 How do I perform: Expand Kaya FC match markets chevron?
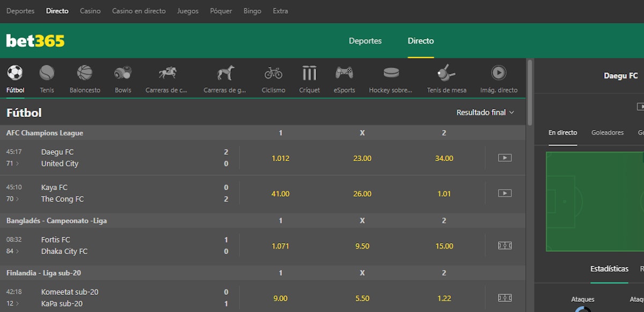[x=17, y=199]
